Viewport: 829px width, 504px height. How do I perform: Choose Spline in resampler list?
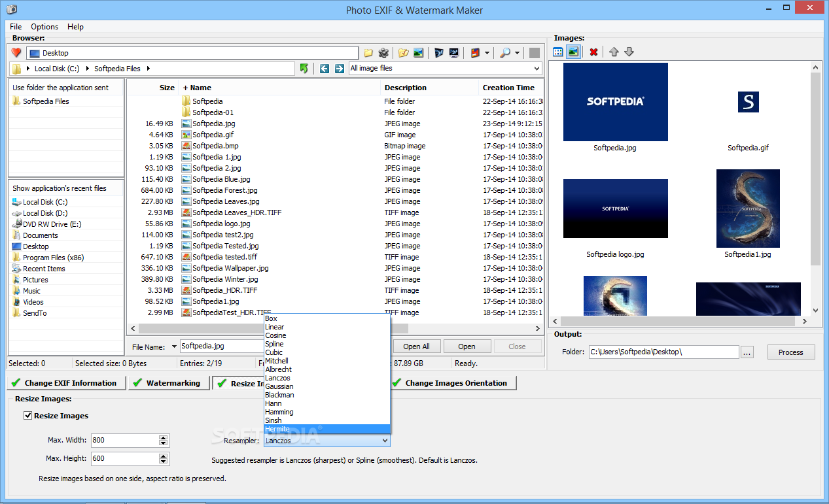point(327,344)
